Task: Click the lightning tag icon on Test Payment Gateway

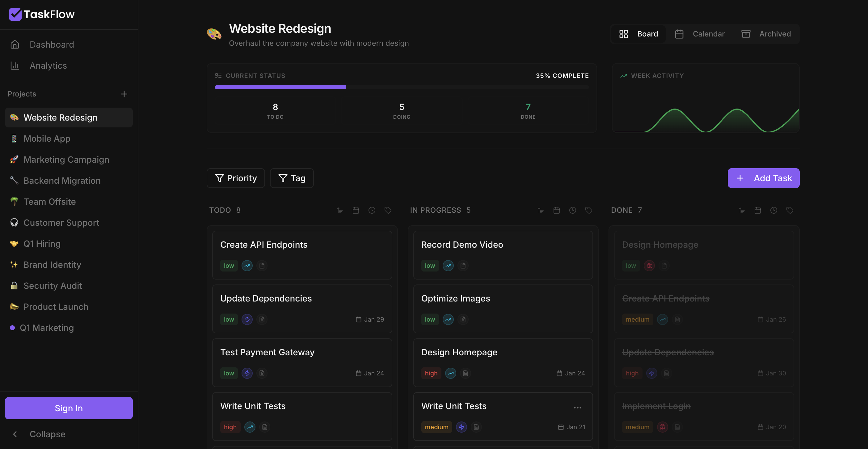Action: pos(247,373)
